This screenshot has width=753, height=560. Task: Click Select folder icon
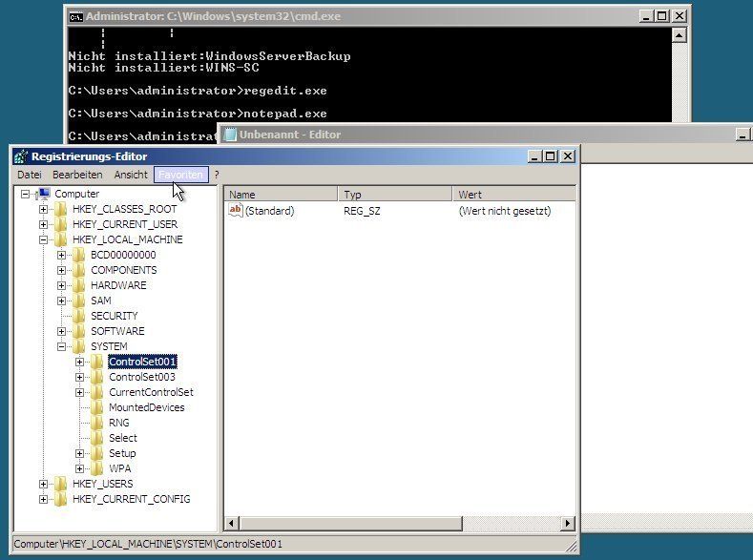pyautogui.click(x=97, y=438)
